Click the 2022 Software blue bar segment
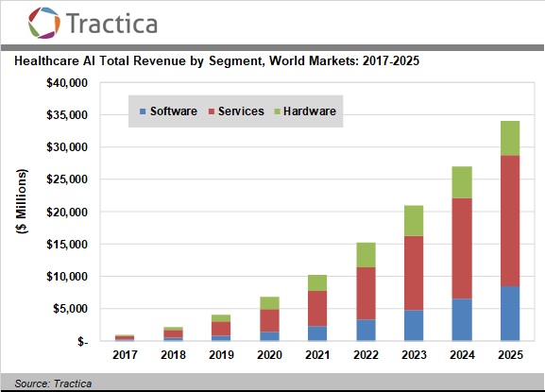Image resolution: width=545 pixels, height=392 pixels. [366, 331]
